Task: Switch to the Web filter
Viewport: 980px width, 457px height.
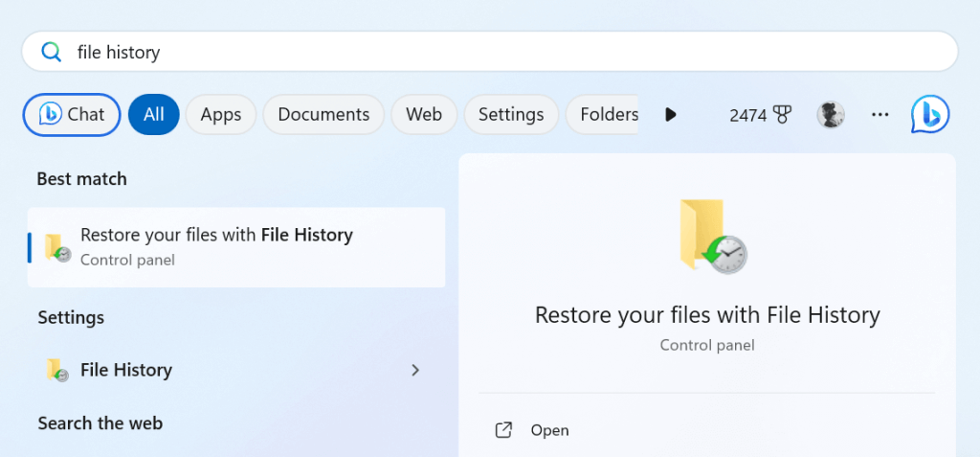Action: coord(424,115)
